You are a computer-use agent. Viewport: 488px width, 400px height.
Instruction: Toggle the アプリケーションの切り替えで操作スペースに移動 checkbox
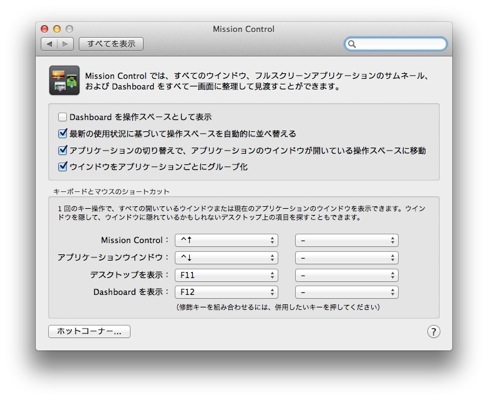[62, 150]
